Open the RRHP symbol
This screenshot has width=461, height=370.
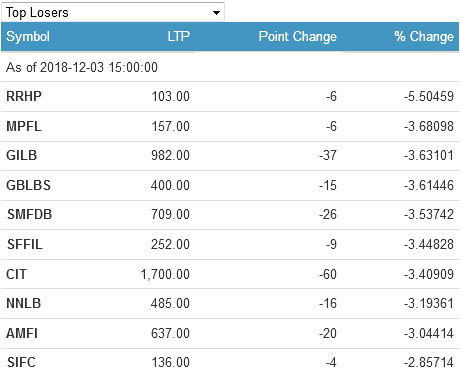(x=24, y=96)
